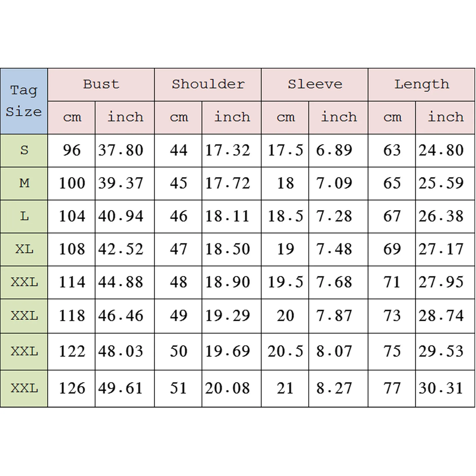Click the Length column header
The image size is (476, 476).
point(422,85)
